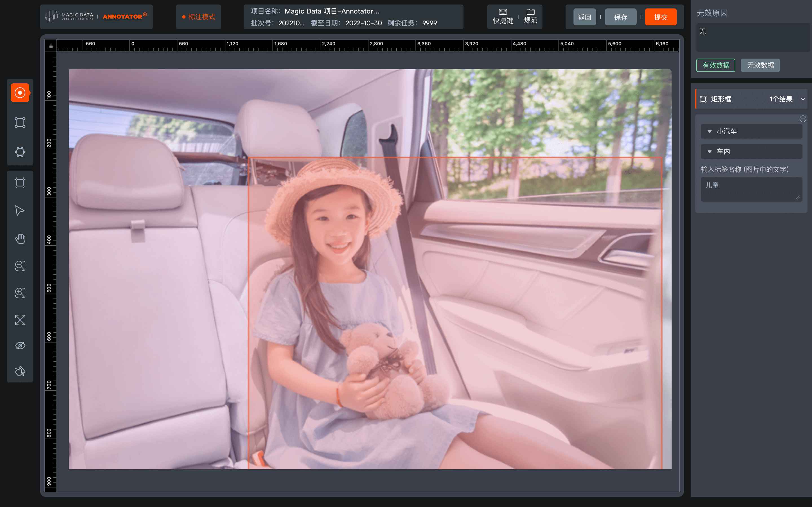Activate the crop/frame tool
The image size is (812, 507).
coord(20,182)
